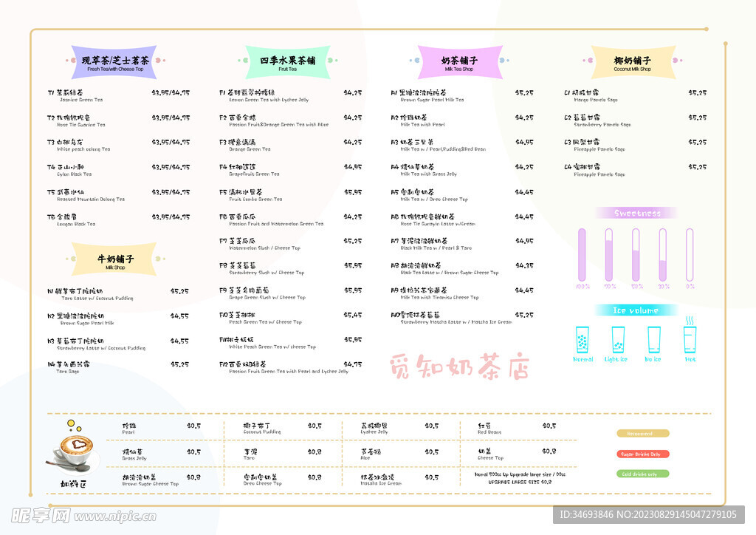Select C3 Pineapple Pomelo Sago

click(x=636, y=146)
